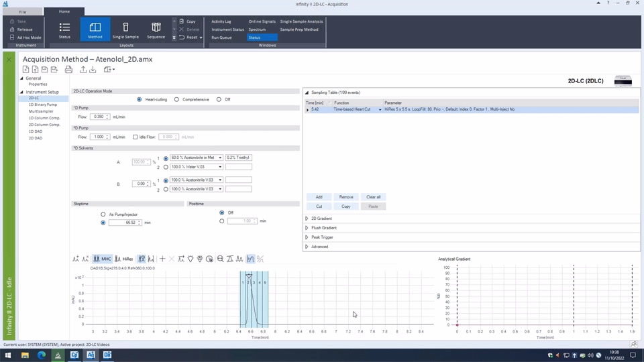Open the Sequence layout
The height and width of the screenshot is (362, 644).
coord(156,30)
